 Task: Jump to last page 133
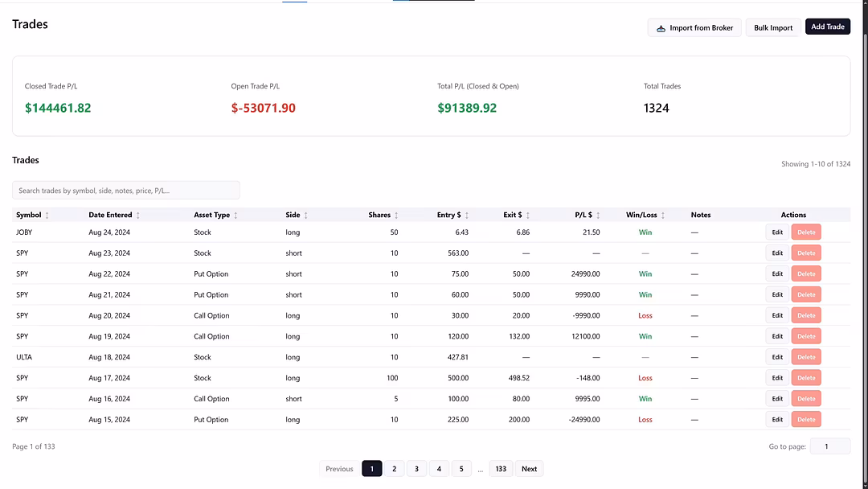pyautogui.click(x=501, y=469)
